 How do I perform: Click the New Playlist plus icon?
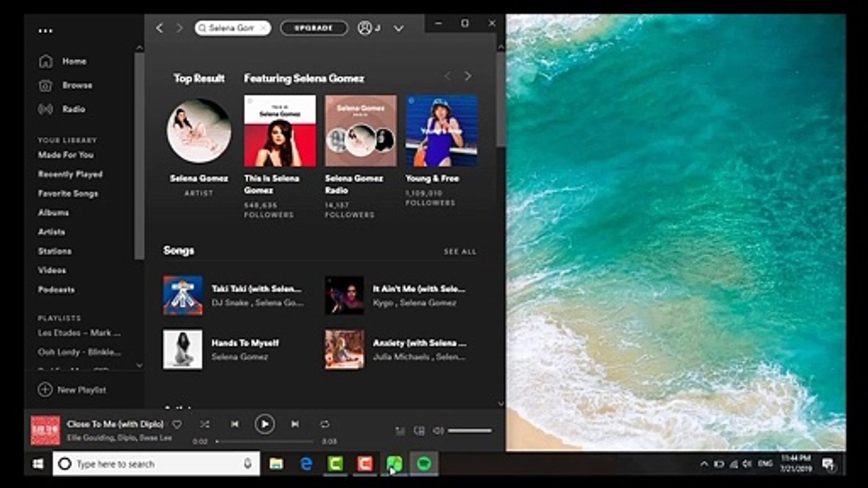(45, 390)
